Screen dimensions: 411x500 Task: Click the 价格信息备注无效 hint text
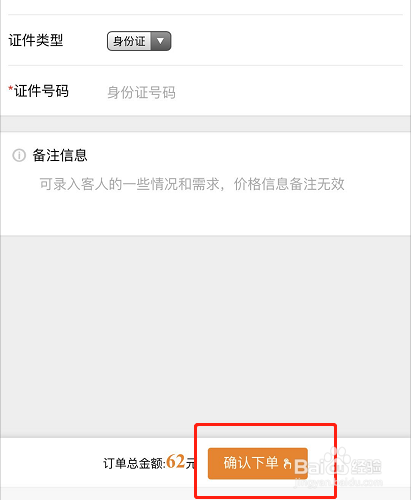[289, 184]
